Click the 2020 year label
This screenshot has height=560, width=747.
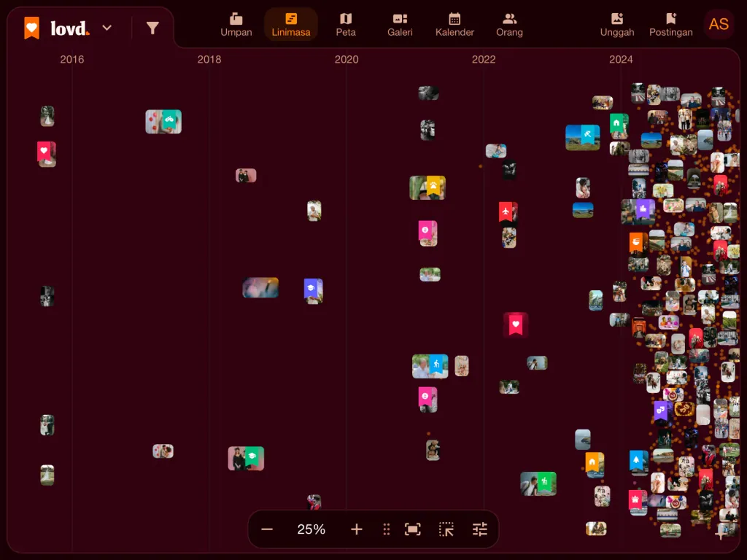347,60
